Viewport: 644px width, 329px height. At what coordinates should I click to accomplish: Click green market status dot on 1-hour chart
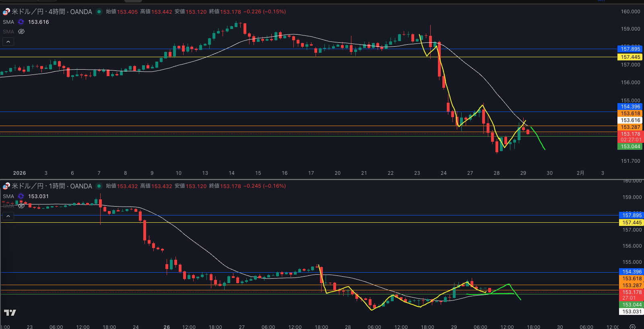99,186
